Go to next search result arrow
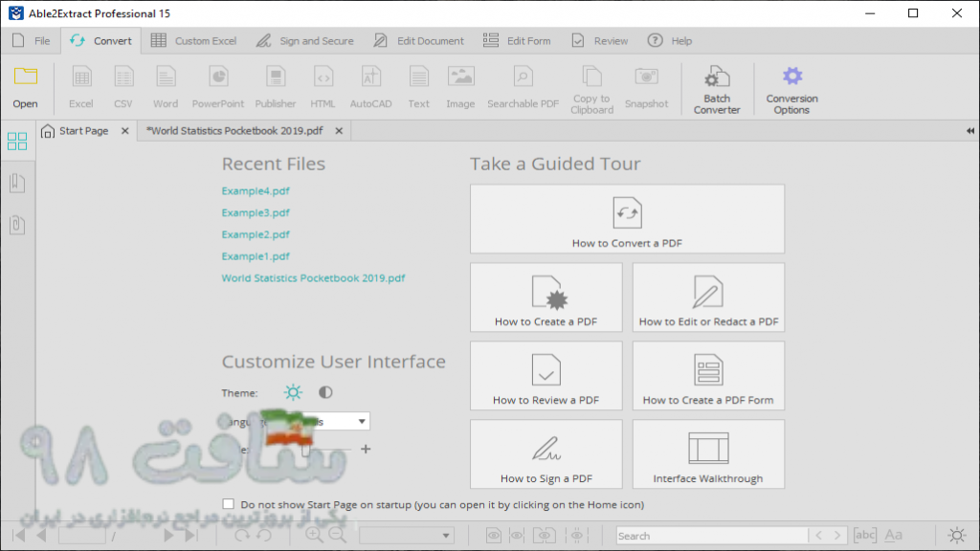The image size is (980, 551). (837, 536)
